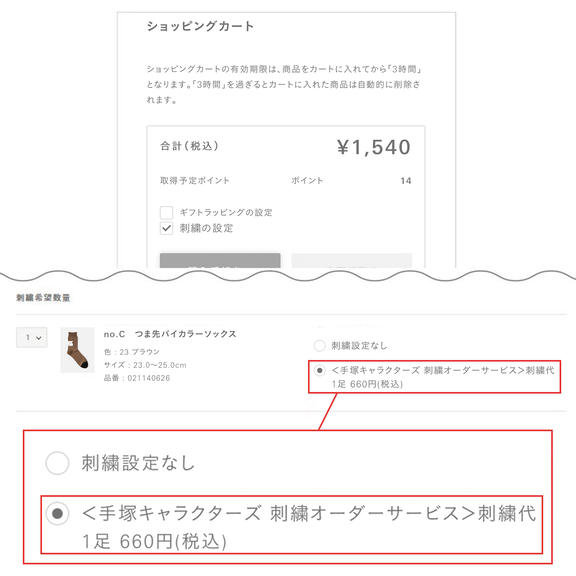Click the サイズ 23.0〜25.0cm text
576x576 pixels.
point(145,365)
